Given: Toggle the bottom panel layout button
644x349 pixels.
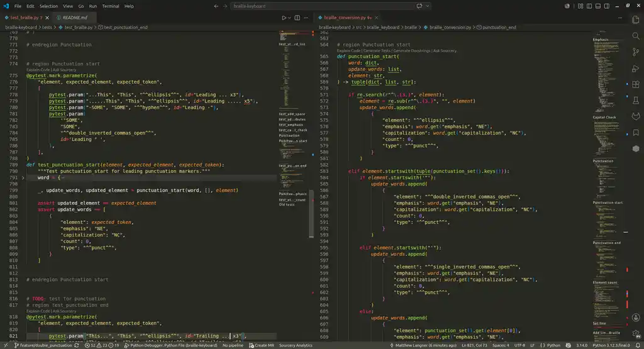Looking at the screenshot, I should [x=598, y=6].
